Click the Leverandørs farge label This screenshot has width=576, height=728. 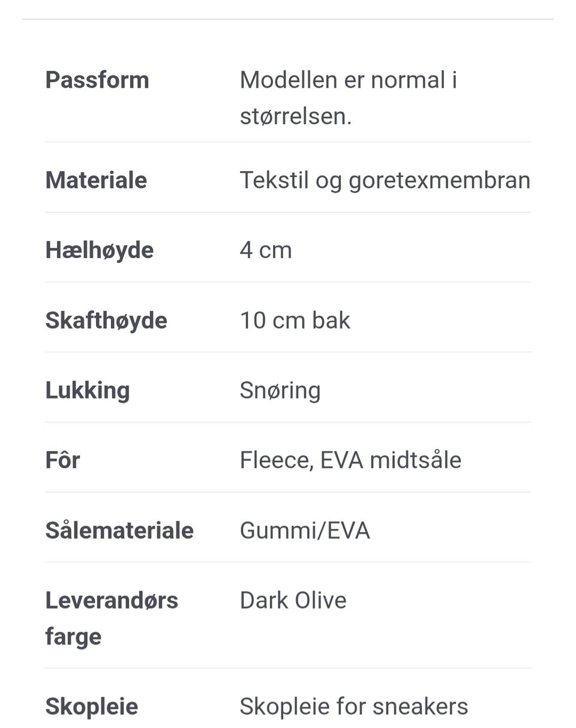point(112,601)
